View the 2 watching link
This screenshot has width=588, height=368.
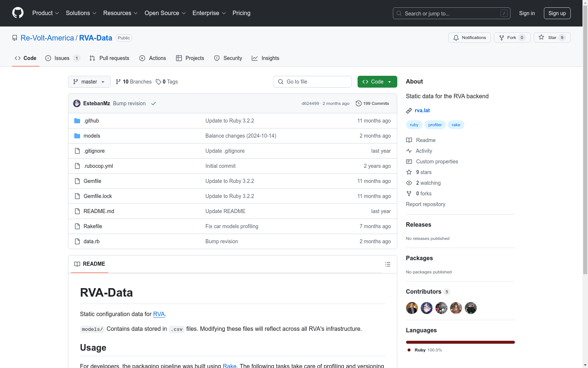(423, 183)
